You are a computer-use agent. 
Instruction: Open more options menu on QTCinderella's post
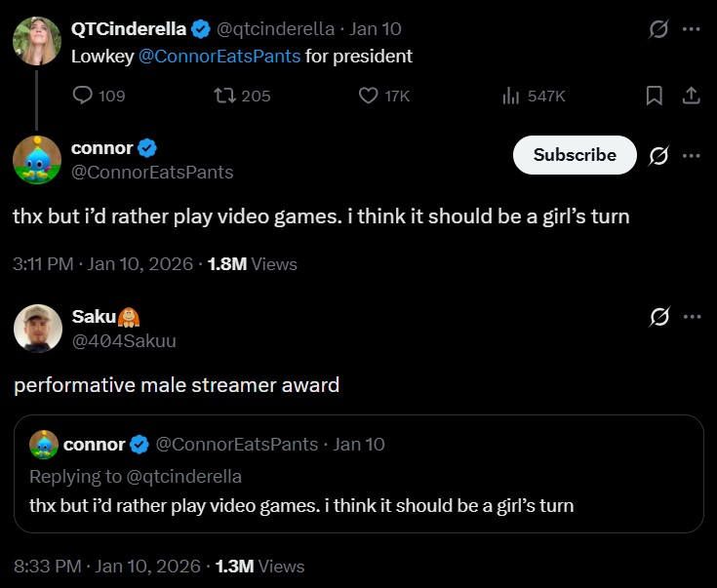[692, 29]
